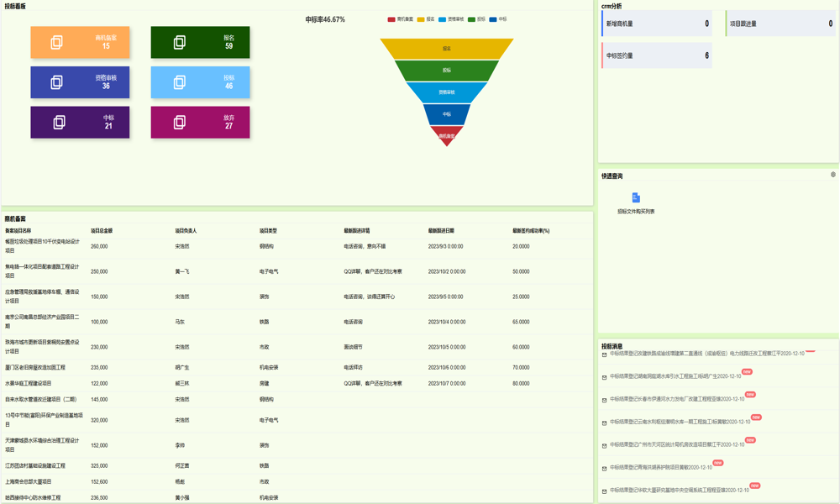The image size is (840, 504).
Task: Open the 报名 59 dark green card
Action: coord(201,42)
